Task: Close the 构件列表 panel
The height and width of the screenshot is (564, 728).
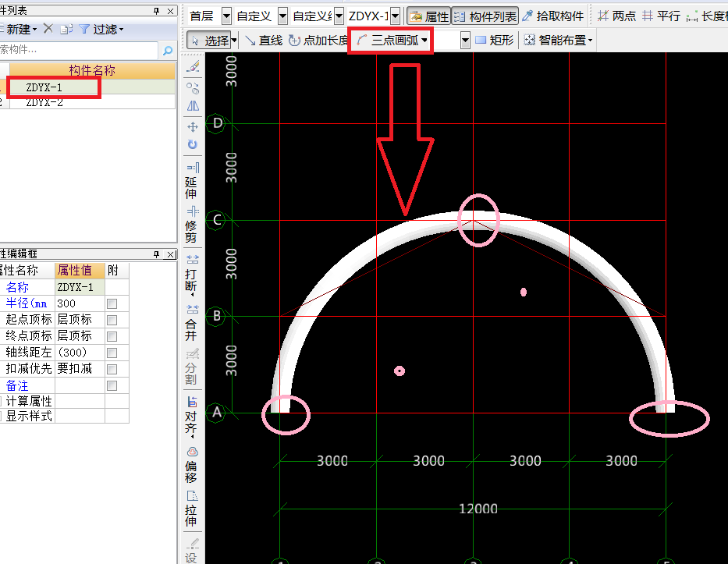Action: pos(171,11)
